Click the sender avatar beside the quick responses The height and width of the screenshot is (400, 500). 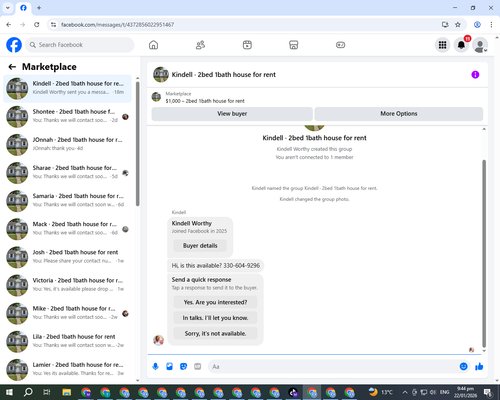point(158,340)
